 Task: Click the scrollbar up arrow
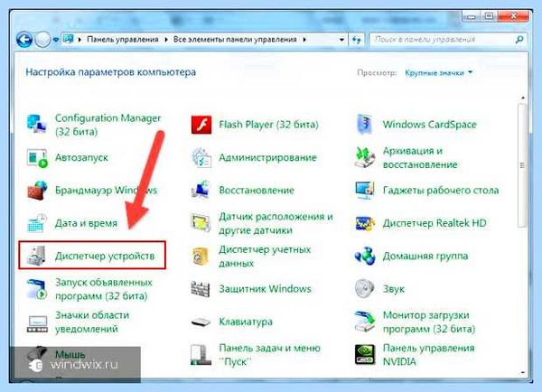coord(522,98)
